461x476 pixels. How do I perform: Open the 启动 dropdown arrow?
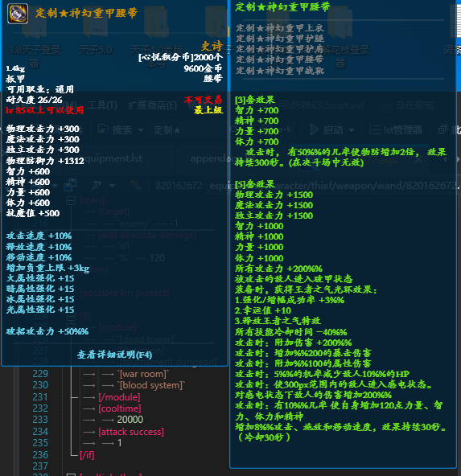352,130
